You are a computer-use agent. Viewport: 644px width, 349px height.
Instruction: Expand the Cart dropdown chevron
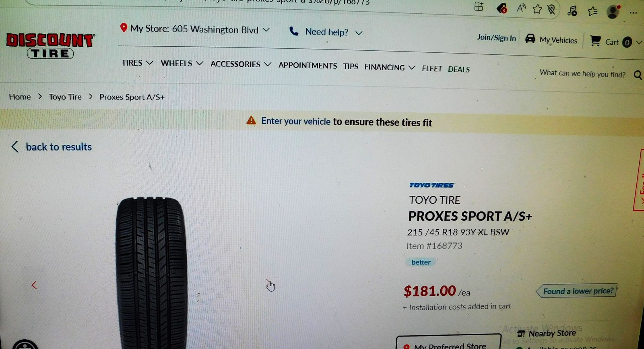pyautogui.click(x=639, y=42)
